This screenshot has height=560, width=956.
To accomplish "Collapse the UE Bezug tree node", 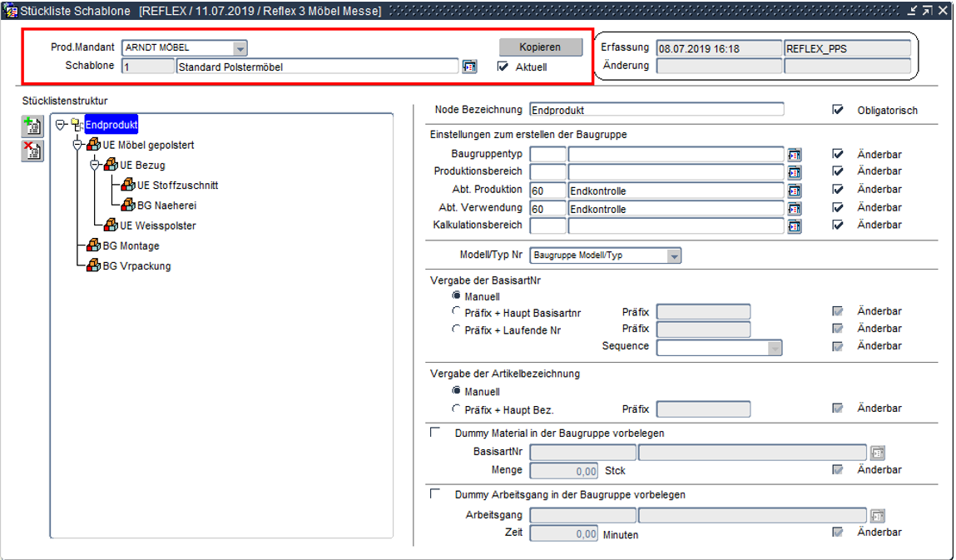I will click(x=94, y=165).
